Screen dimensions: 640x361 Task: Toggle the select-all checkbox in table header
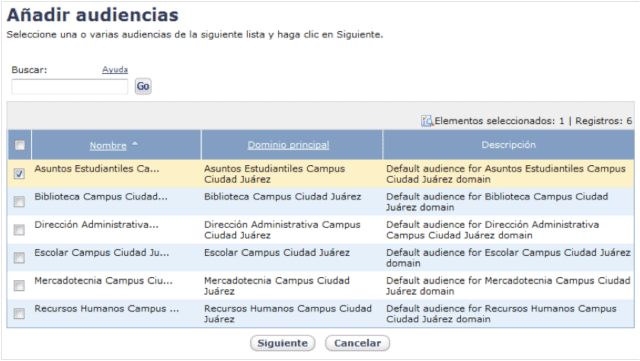click(20, 145)
